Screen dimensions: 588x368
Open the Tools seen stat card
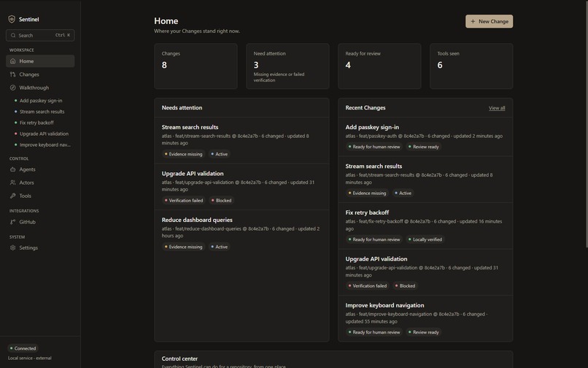point(471,66)
